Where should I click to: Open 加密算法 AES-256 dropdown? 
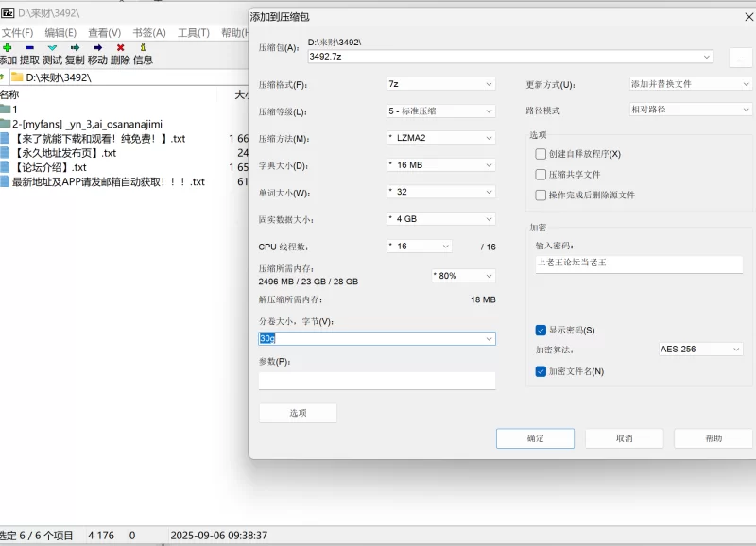pyautogui.click(x=736, y=350)
